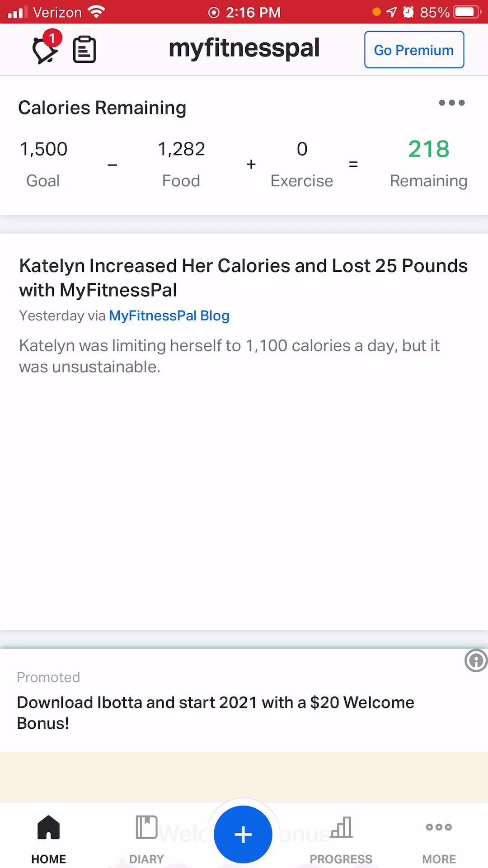Click Go Premium button
This screenshot has width=488, height=868.
(x=414, y=50)
